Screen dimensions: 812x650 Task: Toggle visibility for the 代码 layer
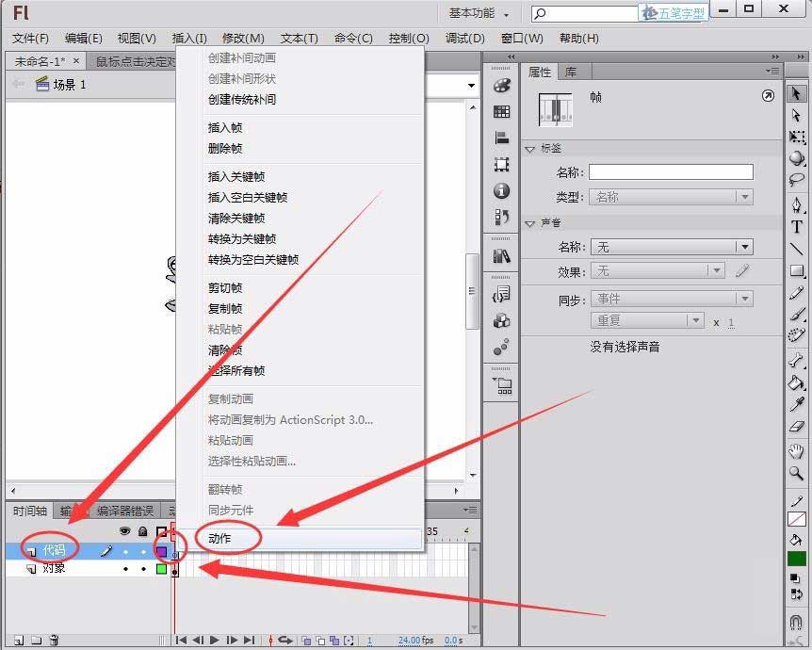[124, 551]
